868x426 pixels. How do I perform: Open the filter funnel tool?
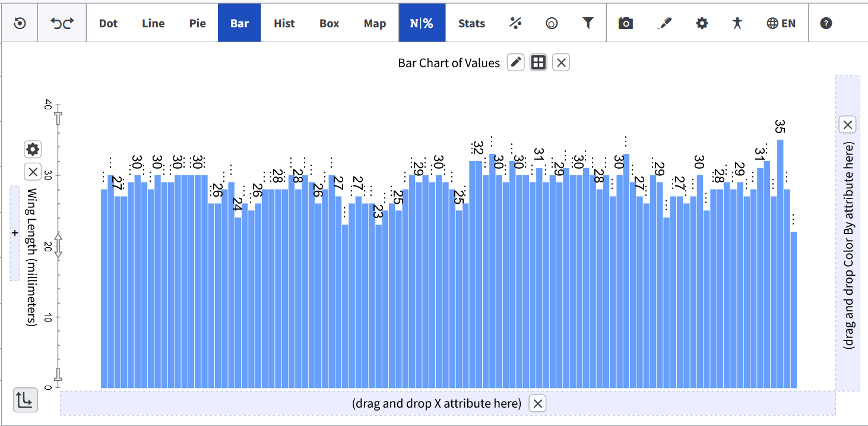[x=588, y=23]
